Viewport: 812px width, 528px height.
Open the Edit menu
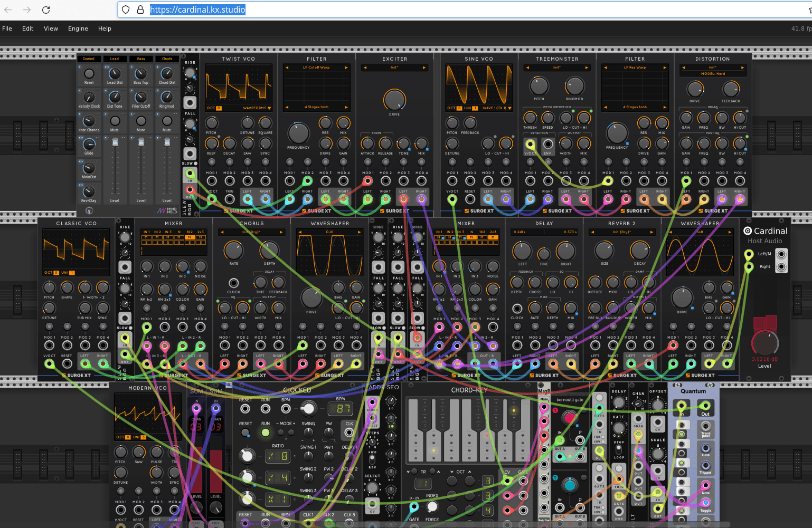(x=27, y=28)
